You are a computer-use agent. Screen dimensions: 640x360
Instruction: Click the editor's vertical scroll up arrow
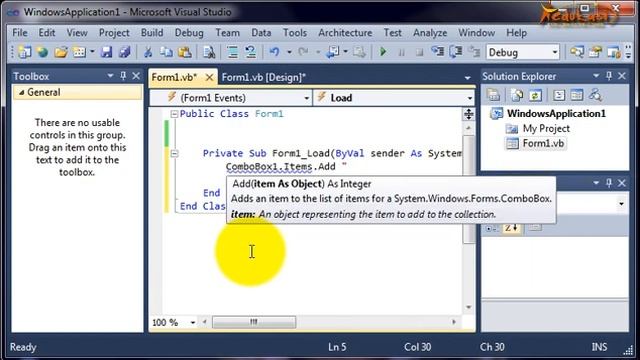pos(468,128)
